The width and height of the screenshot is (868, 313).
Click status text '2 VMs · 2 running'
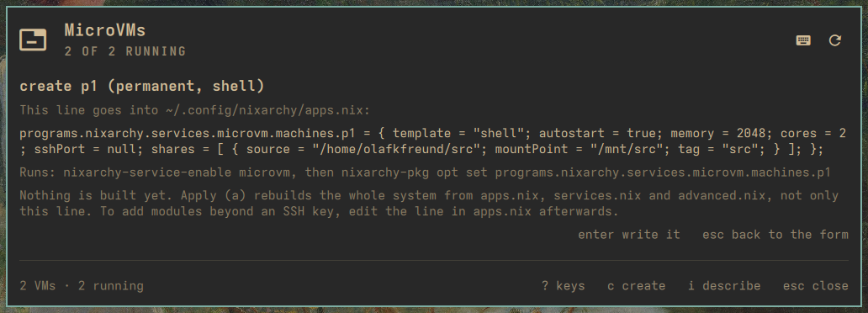coord(82,286)
